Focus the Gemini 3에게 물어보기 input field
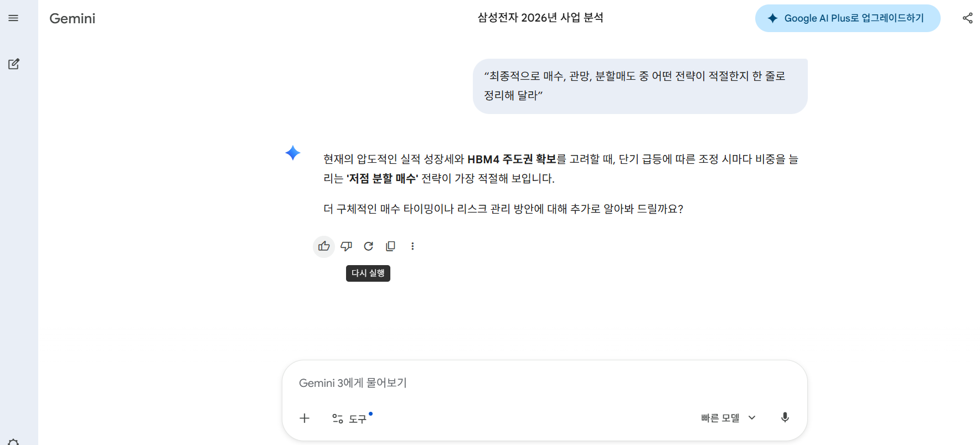The height and width of the screenshot is (445, 980). click(545, 383)
